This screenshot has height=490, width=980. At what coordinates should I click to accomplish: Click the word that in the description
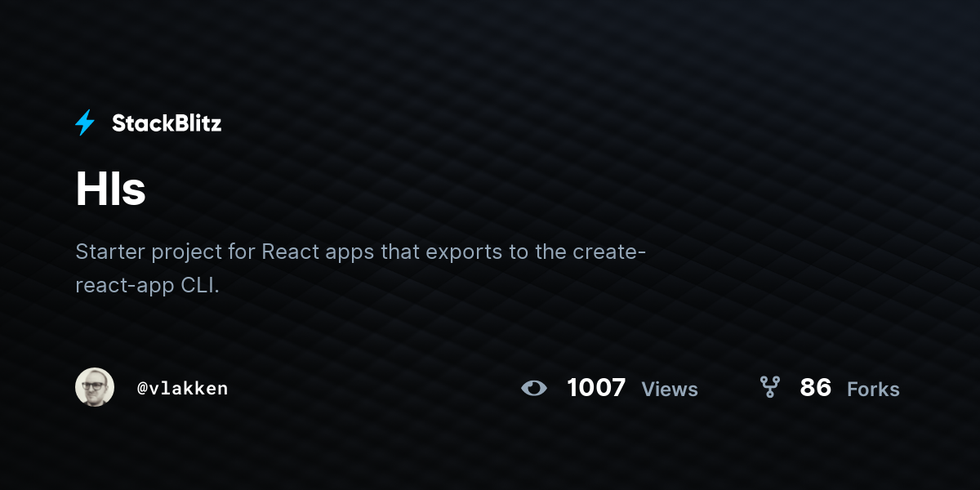click(x=400, y=252)
